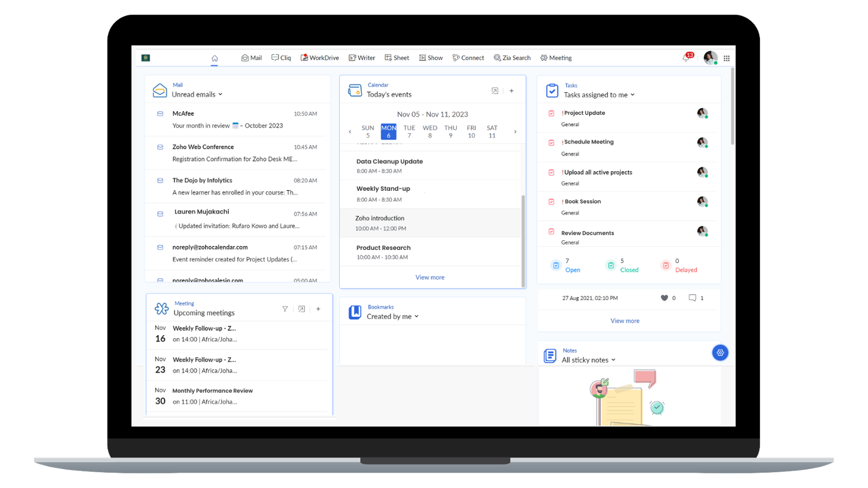Open the apps grid launcher
The image size is (868, 488).
coord(726,58)
